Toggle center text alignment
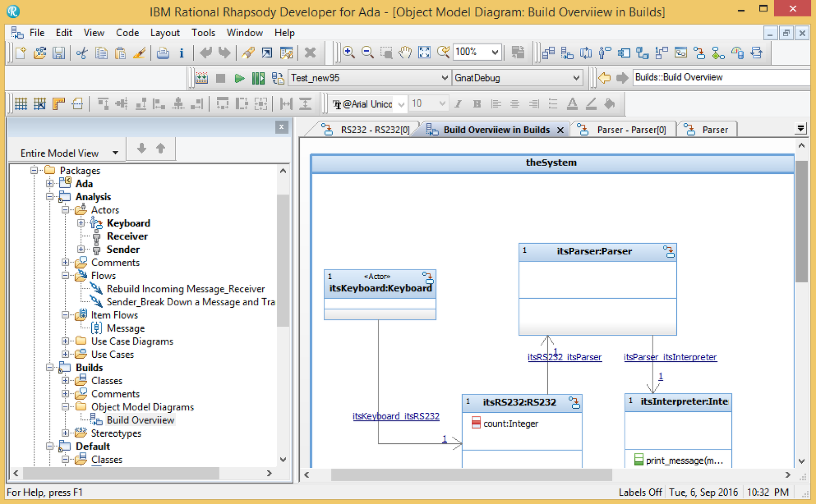The image size is (816, 504). click(515, 104)
